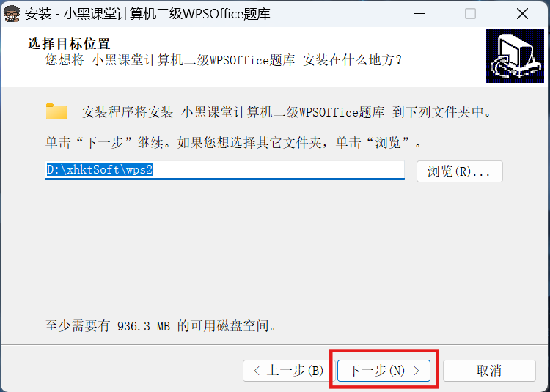Open folder browser with 浏览(R)... button
The width and height of the screenshot is (550, 392).
point(460,171)
